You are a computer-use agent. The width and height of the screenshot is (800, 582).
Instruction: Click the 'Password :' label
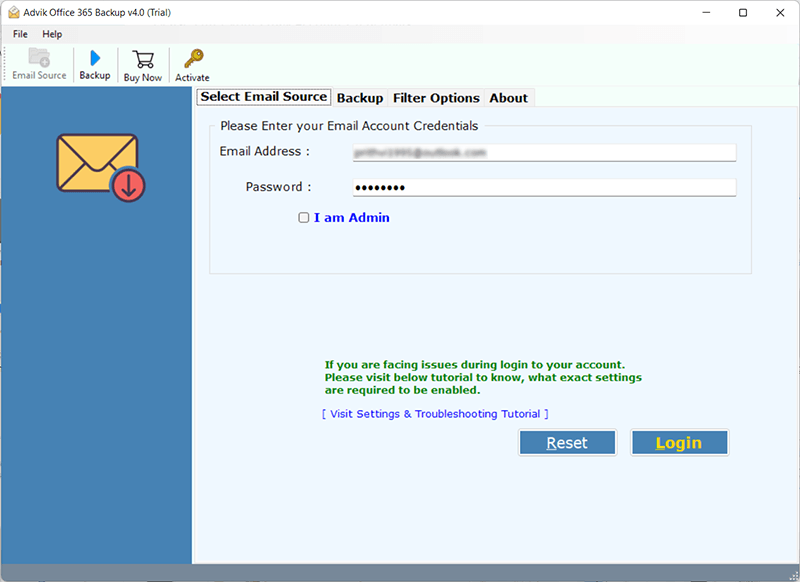point(279,187)
